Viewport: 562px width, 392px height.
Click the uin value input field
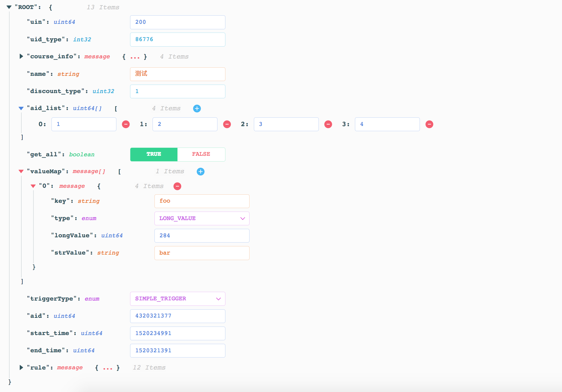click(x=177, y=22)
